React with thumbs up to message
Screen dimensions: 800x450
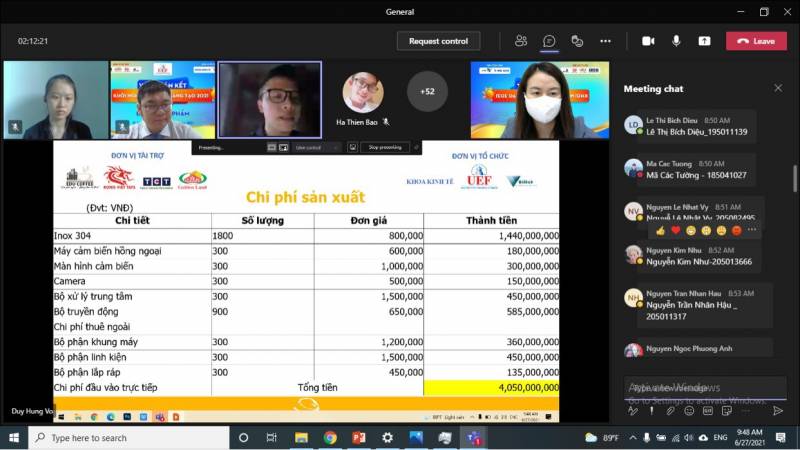click(661, 230)
